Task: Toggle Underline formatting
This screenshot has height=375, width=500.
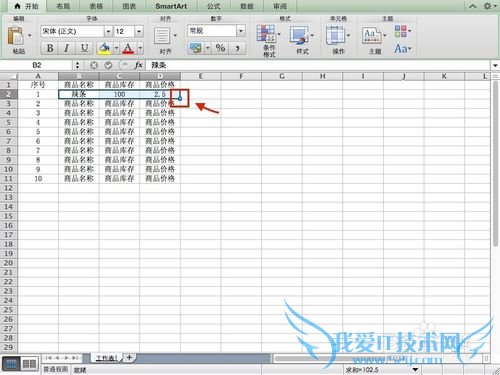Action: [x=85, y=48]
